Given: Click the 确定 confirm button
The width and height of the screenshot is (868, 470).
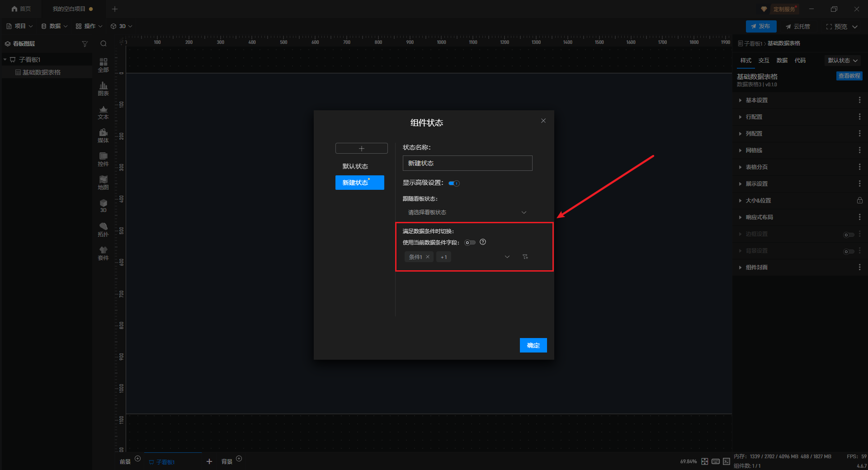Looking at the screenshot, I should pos(533,345).
